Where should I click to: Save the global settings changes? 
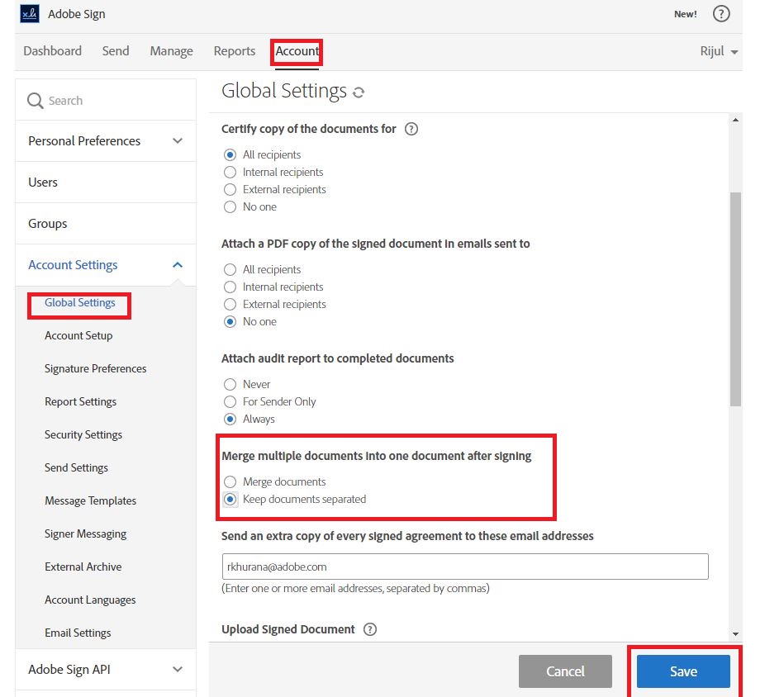683,671
